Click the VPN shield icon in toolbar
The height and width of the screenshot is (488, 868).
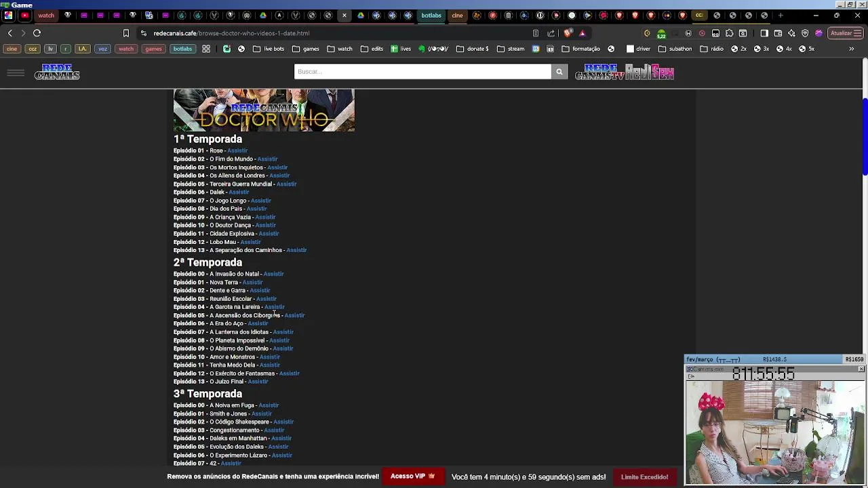click(805, 33)
